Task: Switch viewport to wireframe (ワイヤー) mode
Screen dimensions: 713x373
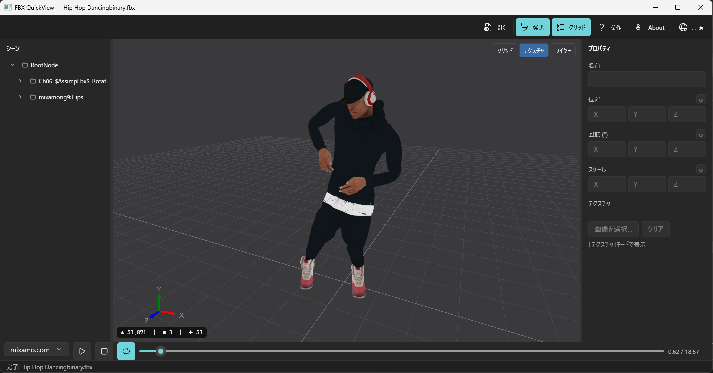Action: point(564,50)
